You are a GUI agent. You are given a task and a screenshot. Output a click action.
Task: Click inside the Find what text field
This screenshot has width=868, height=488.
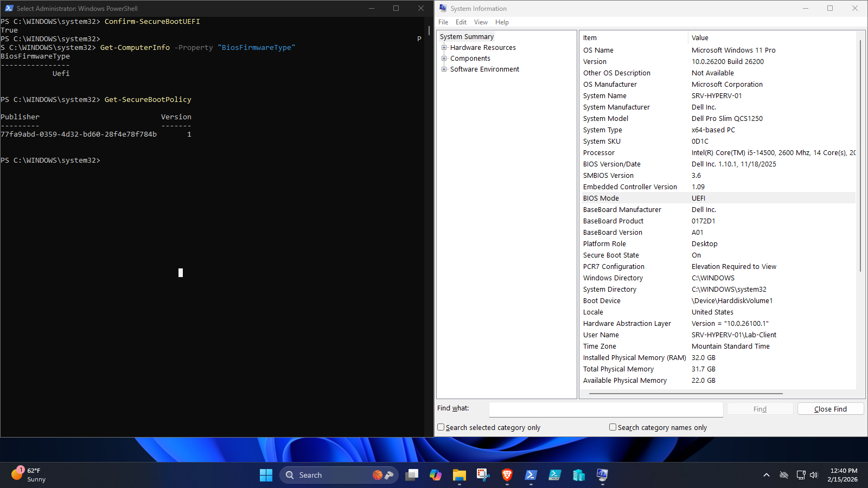click(605, 409)
